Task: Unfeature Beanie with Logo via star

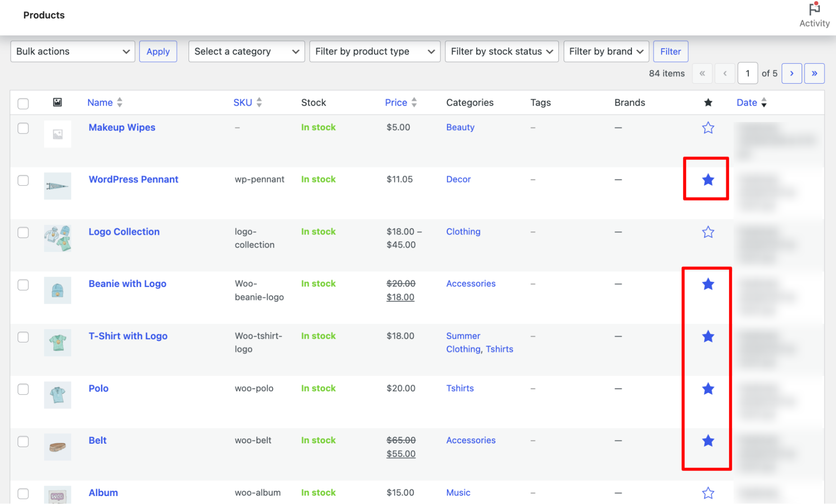Action: pos(708,284)
